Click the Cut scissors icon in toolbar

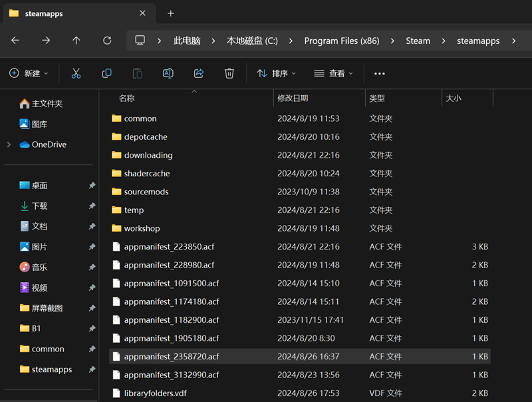[76, 73]
